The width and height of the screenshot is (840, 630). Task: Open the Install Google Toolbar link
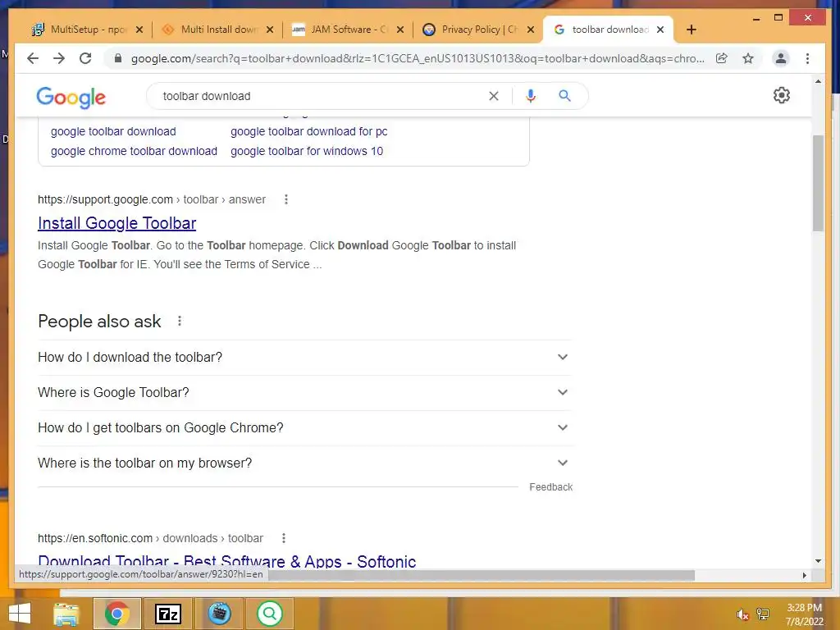click(x=116, y=223)
